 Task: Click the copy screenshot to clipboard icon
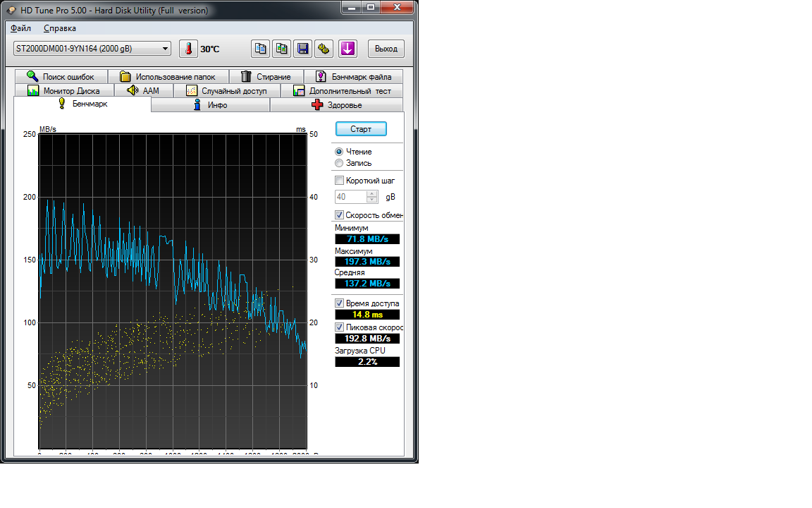pos(282,49)
